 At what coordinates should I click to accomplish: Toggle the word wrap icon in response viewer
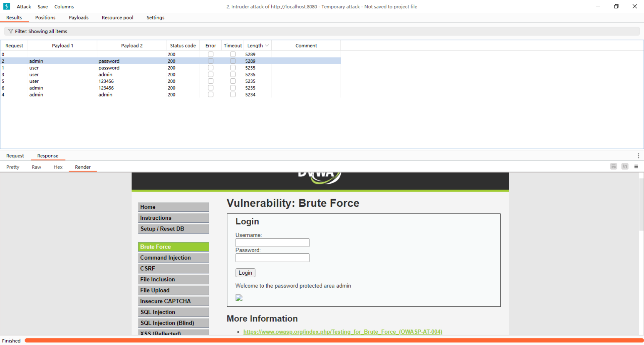pyautogui.click(x=613, y=166)
